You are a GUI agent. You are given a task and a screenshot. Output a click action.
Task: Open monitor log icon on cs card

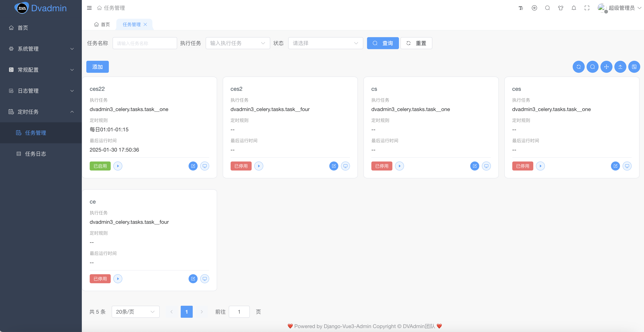486,166
